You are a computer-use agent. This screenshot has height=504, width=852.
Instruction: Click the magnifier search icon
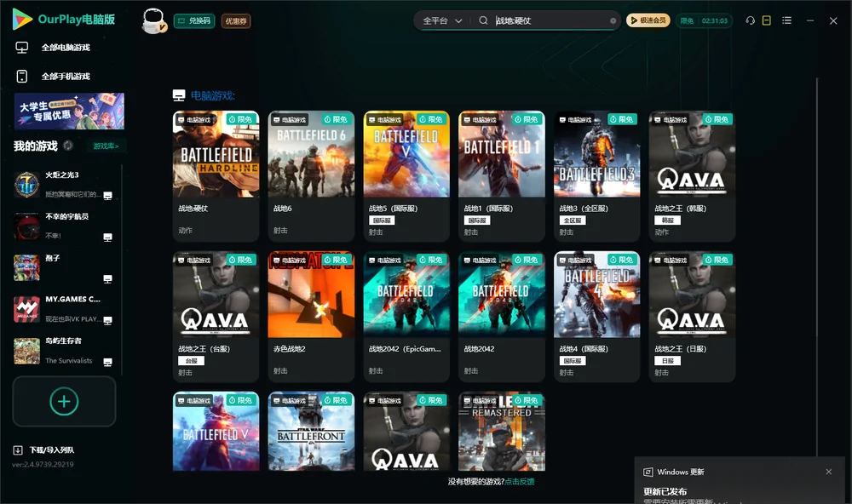tap(483, 20)
